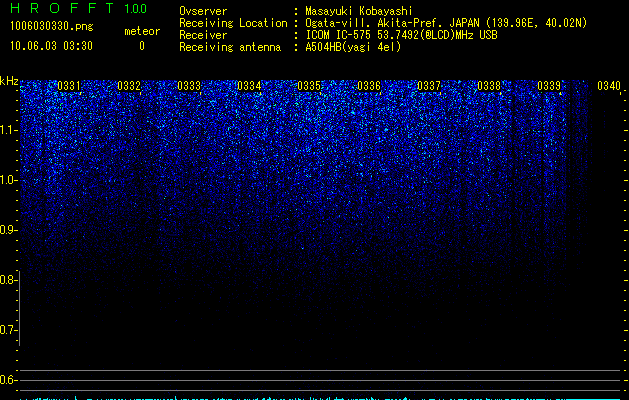Screen dimensions: 629x400
Task: Click the 0.6 kHz frequency axis label
Action: point(8,380)
